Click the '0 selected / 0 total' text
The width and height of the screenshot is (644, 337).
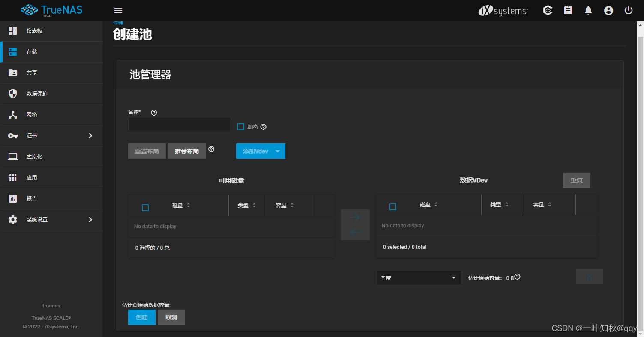404,247
